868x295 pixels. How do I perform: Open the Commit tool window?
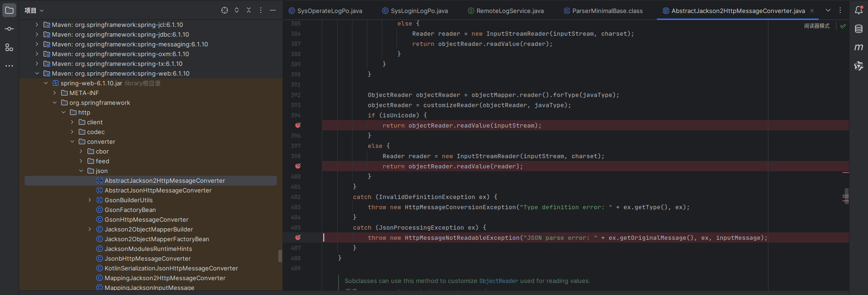coord(9,29)
